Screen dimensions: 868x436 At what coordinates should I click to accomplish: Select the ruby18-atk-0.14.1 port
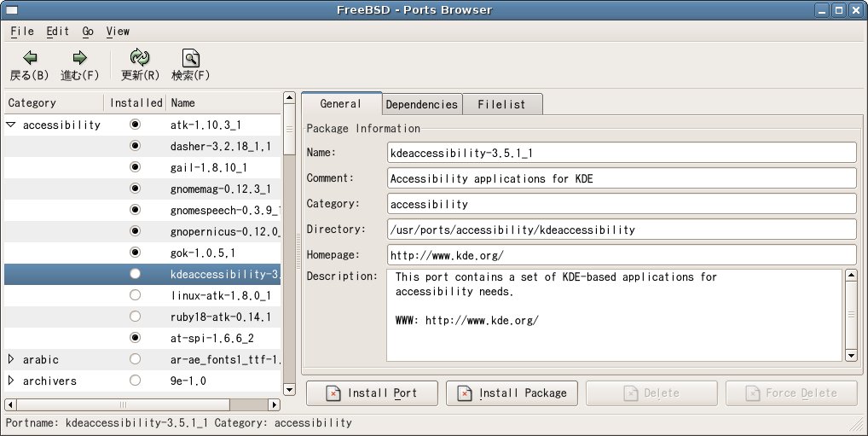pos(220,317)
